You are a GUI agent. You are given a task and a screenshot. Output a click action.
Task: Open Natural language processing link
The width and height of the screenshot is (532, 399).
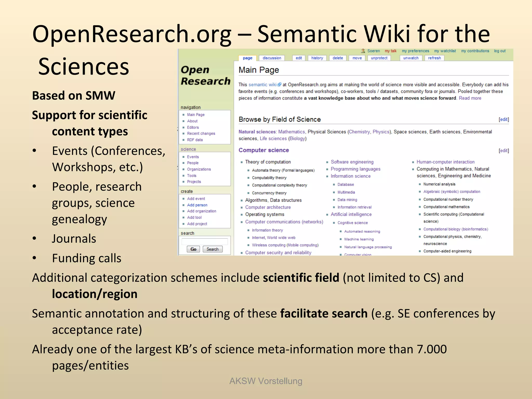[368, 247]
